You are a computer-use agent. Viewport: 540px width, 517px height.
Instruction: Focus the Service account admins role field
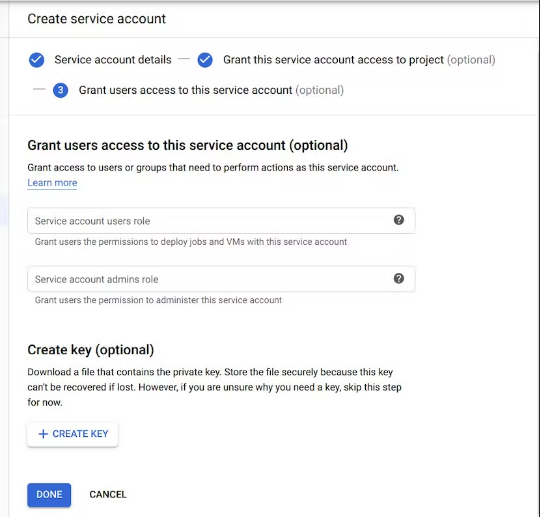221,279
